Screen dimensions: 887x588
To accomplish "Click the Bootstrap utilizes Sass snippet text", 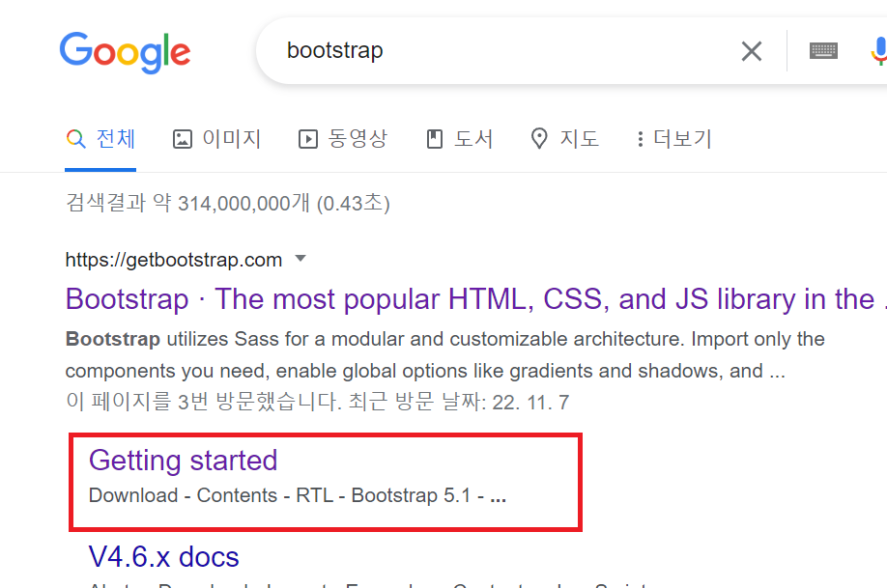I will 445,354.
